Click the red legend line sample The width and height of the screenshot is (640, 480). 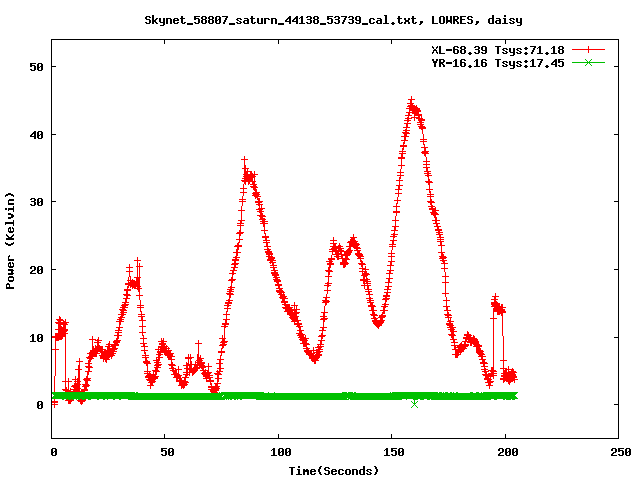click(588, 50)
